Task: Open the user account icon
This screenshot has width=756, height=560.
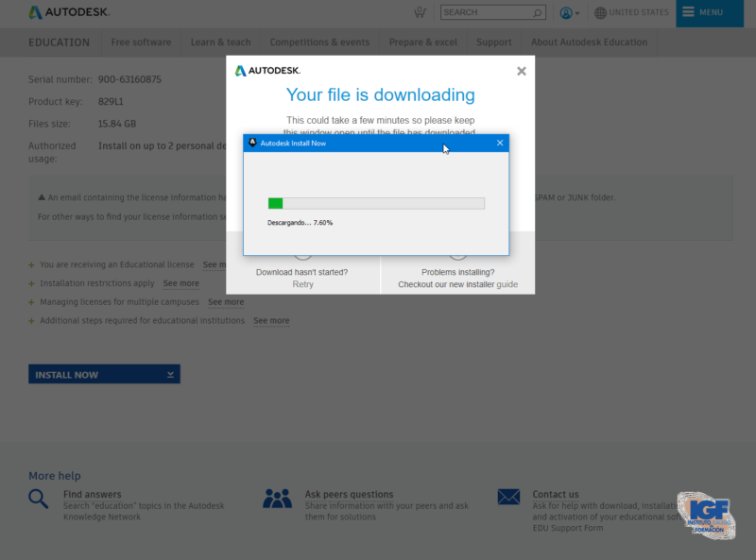Action: [x=568, y=12]
